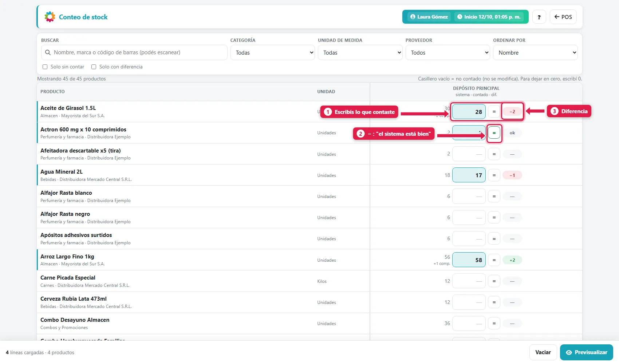This screenshot has width=619, height=364.
Task: Edit counted value 17 for Agua Mineral
Action: [469, 175]
